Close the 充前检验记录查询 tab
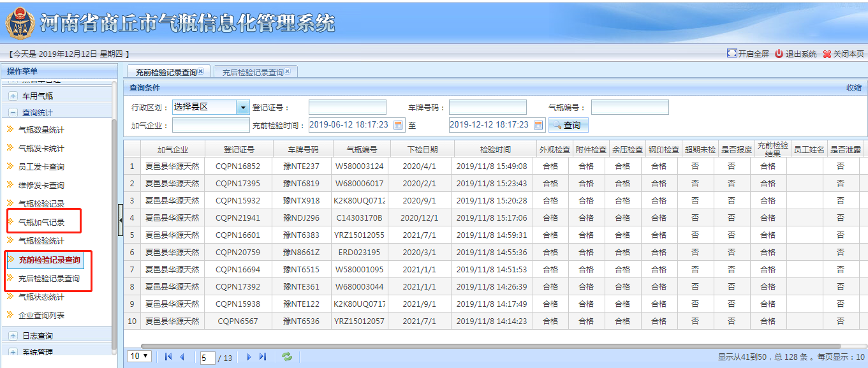Screen dimensions: 868x368 [x=200, y=71]
